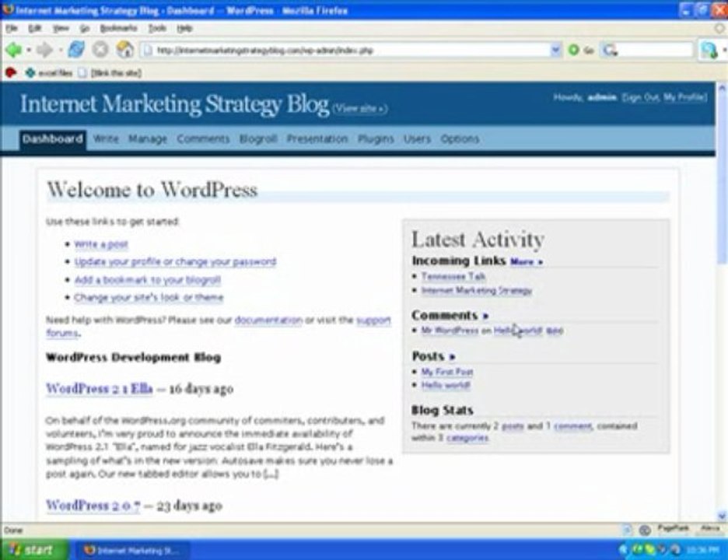The height and width of the screenshot is (560, 728).
Task: Switch to the Plugins tab
Action: point(376,139)
